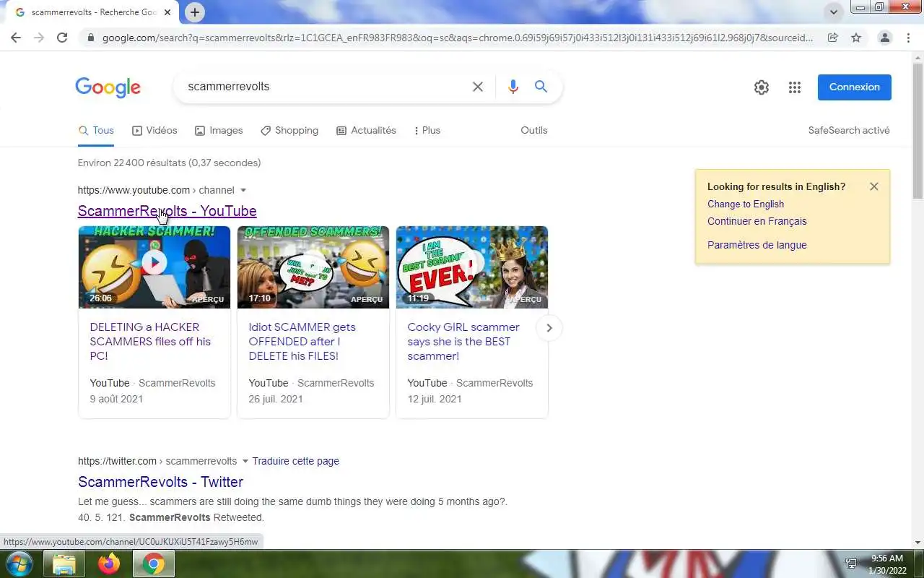Start voice search with microphone icon
924x578 pixels.
point(513,87)
